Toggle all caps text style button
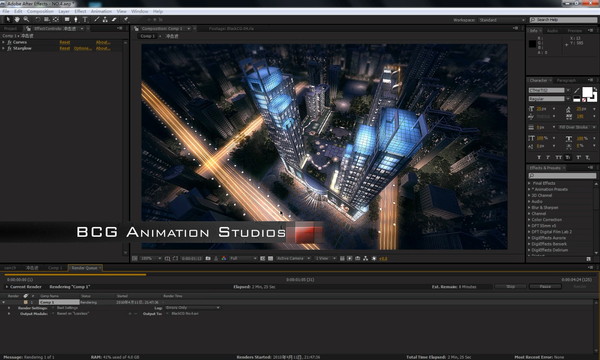The image size is (600, 360). tap(558, 157)
